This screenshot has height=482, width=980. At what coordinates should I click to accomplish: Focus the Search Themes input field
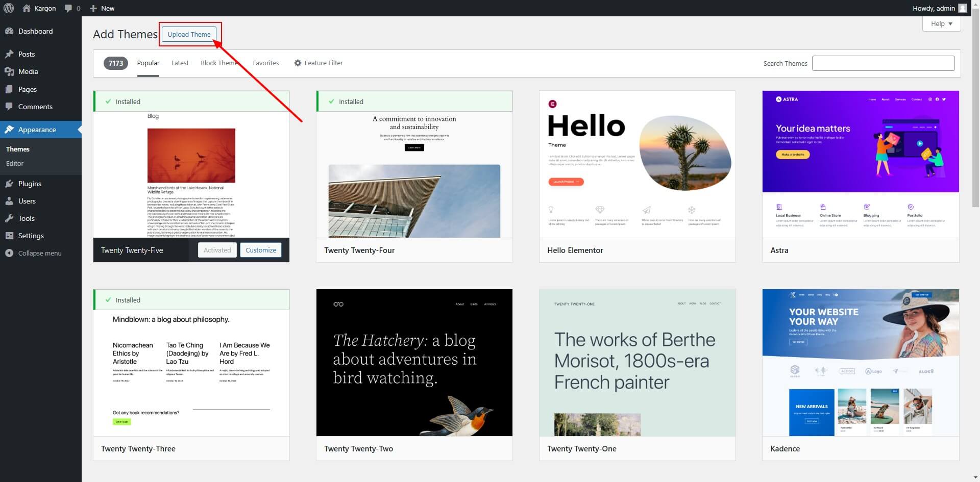click(883, 63)
